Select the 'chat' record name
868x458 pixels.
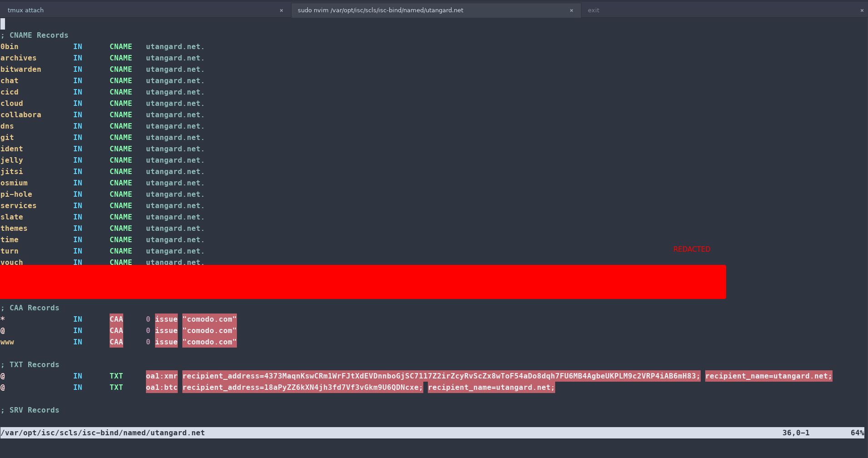pyautogui.click(x=10, y=81)
